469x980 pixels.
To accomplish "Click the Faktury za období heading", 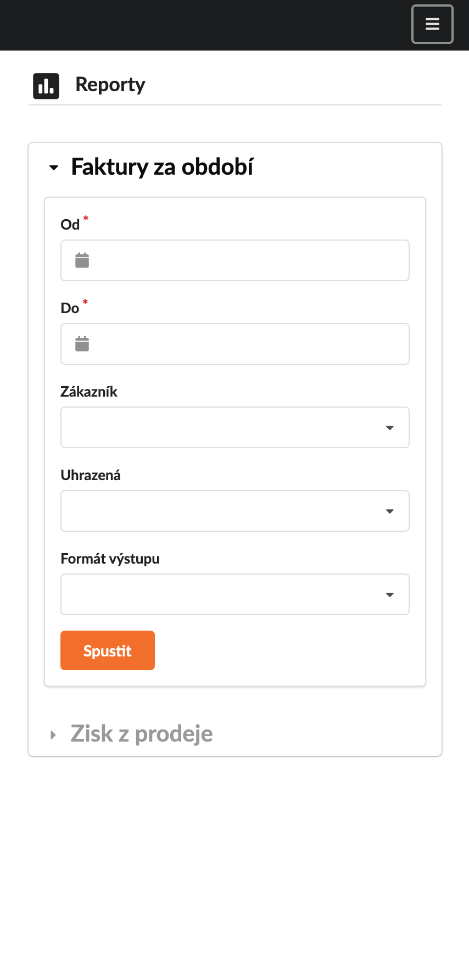I will tap(163, 167).
